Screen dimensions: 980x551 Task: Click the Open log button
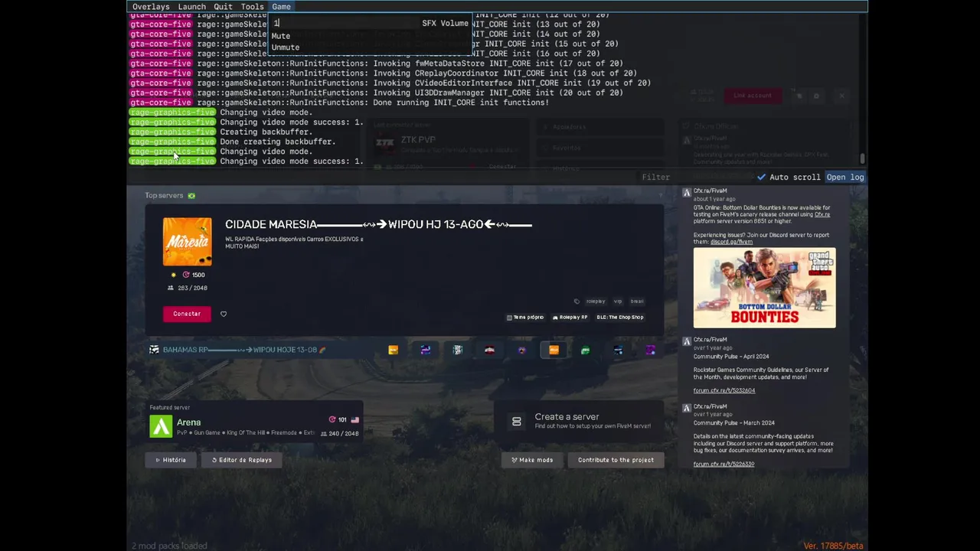(x=845, y=177)
